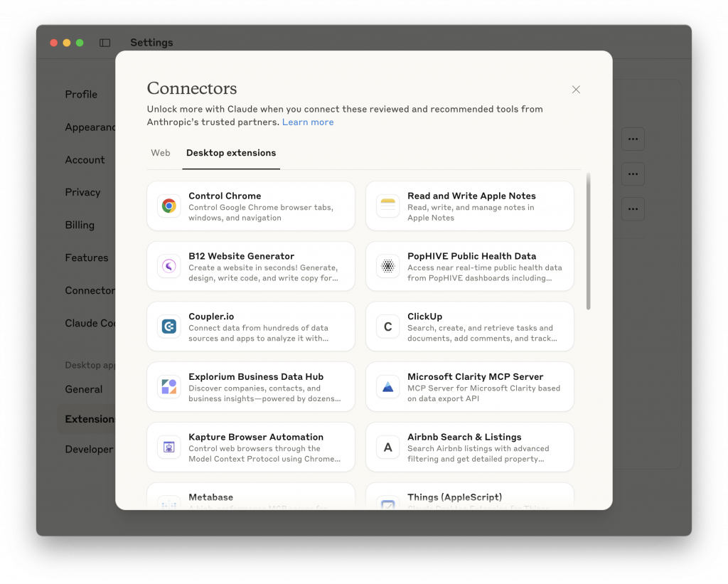Viewport: 728px width, 584px height.
Task: Open the first three-dots options menu
Action: coord(633,139)
